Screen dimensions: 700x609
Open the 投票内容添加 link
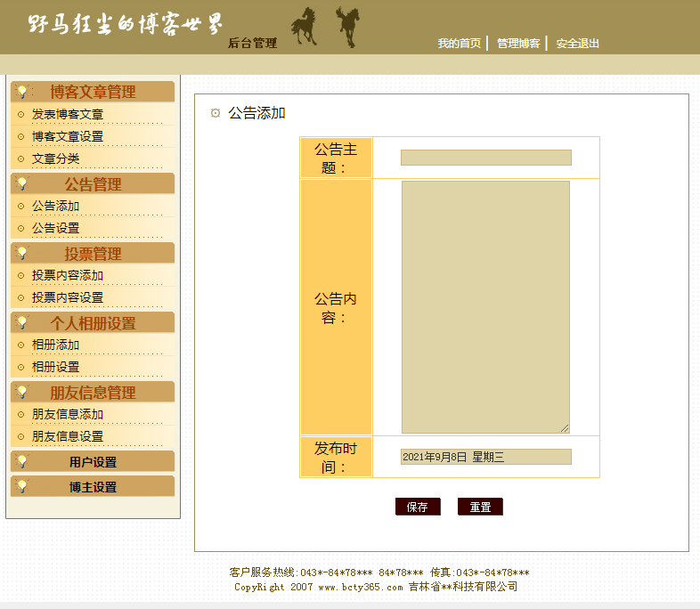tap(68, 276)
